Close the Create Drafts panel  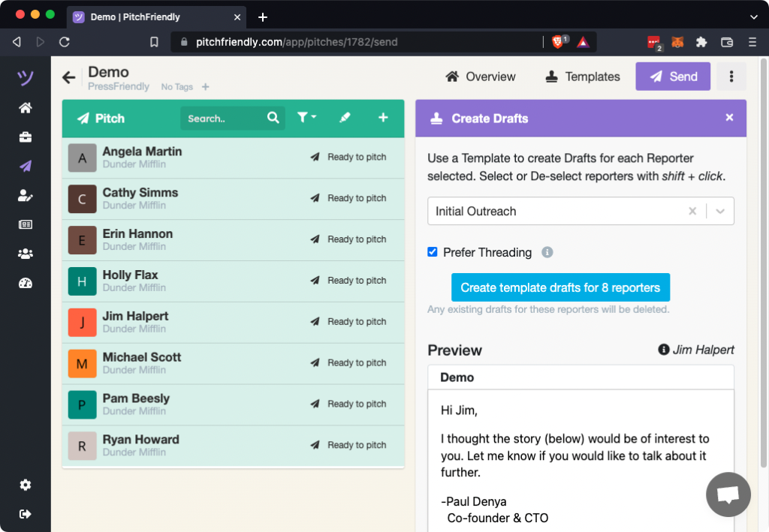[x=728, y=118]
